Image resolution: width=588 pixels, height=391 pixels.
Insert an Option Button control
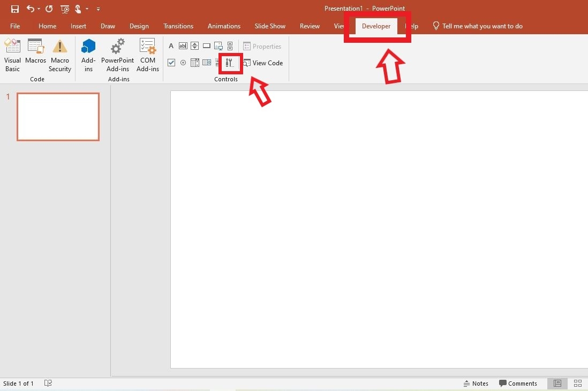pyautogui.click(x=183, y=63)
